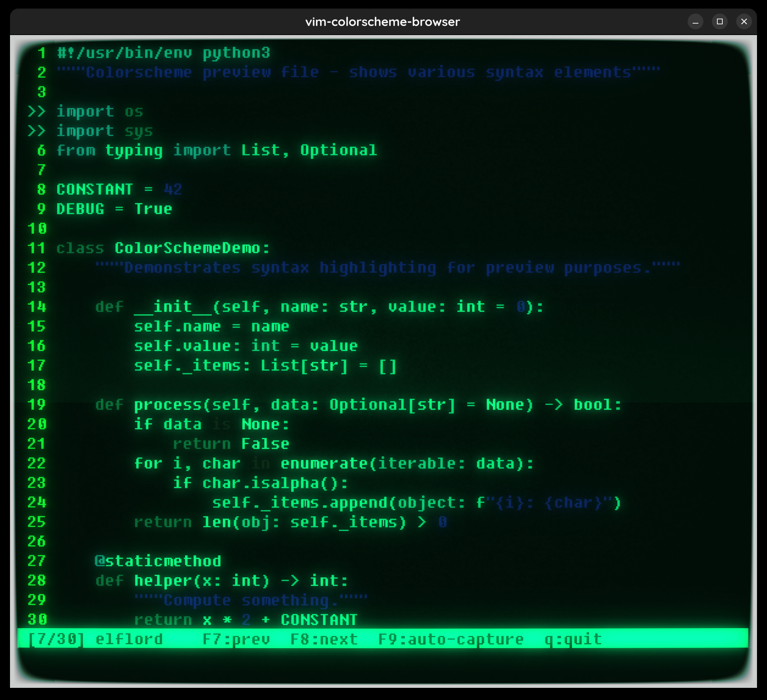
Task: Click the minimize window button
Action: pyautogui.click(x=695, y=22)
